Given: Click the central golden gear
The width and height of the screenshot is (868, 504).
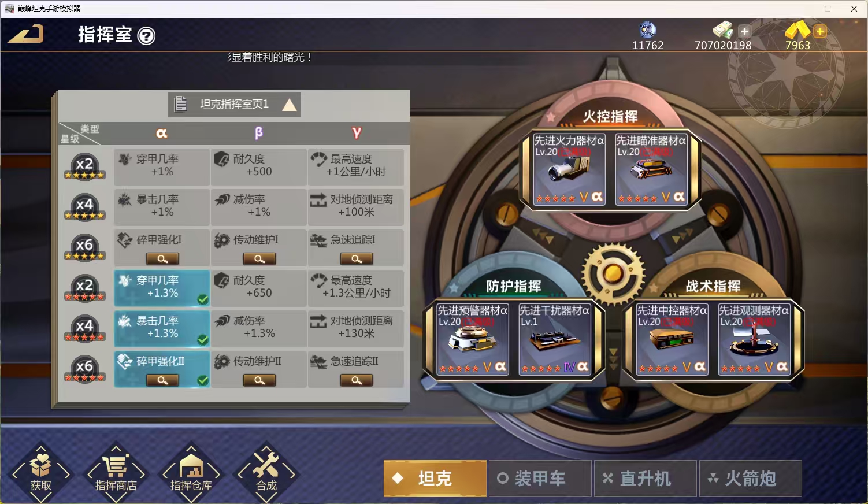Looking at the screenshot, I should (613, 273).
